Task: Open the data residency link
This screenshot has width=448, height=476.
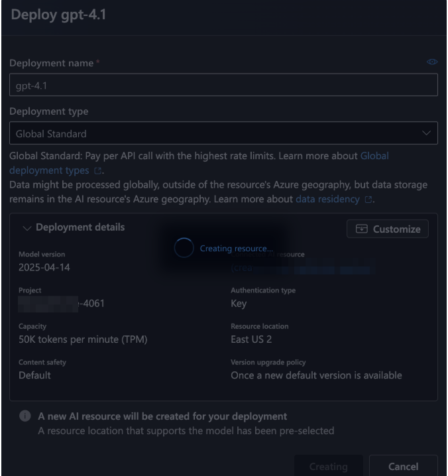Action: (x=327, y=199)
